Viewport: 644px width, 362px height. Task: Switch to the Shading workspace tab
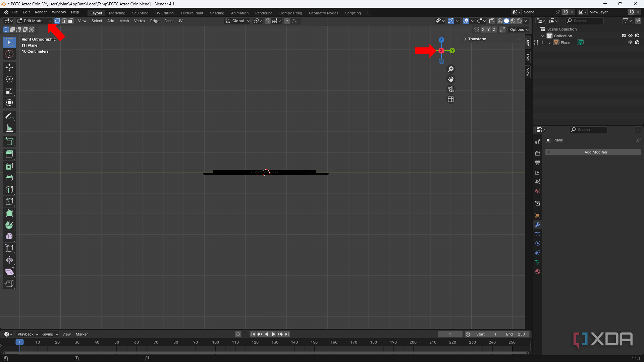(x=217, y=13)
